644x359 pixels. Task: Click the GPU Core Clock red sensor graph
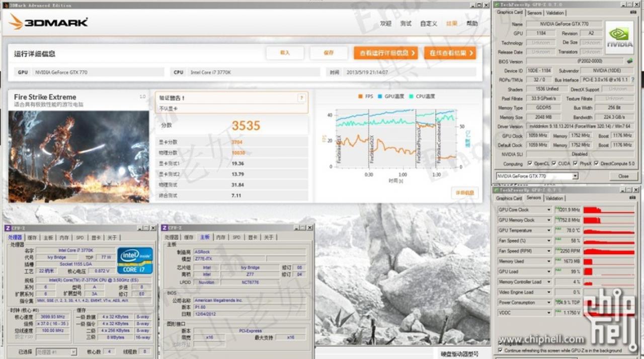pos(609,209)
